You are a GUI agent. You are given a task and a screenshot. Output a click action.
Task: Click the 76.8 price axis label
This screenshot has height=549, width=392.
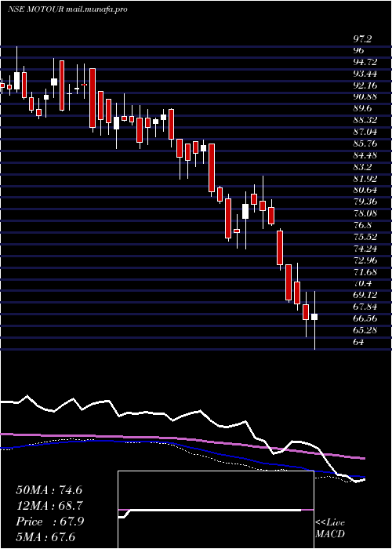[x=362, y=225]
